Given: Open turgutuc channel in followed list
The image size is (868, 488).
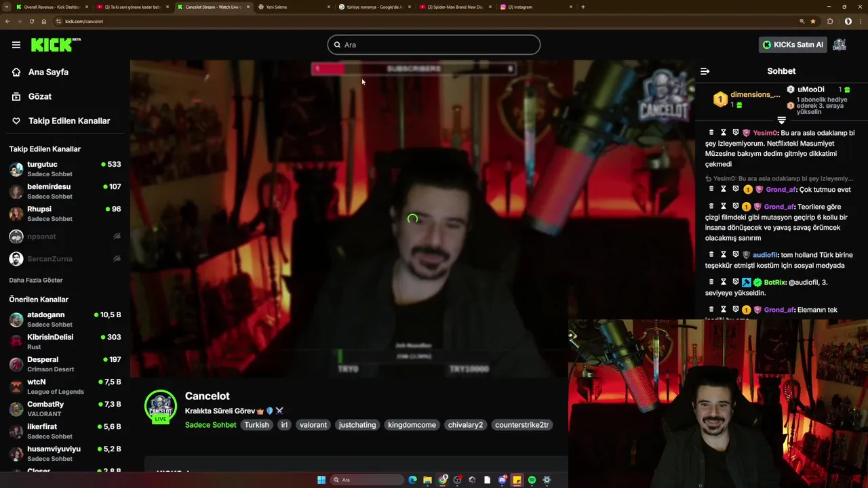Looking at the screenshot, I should click(x=65, y=169).
